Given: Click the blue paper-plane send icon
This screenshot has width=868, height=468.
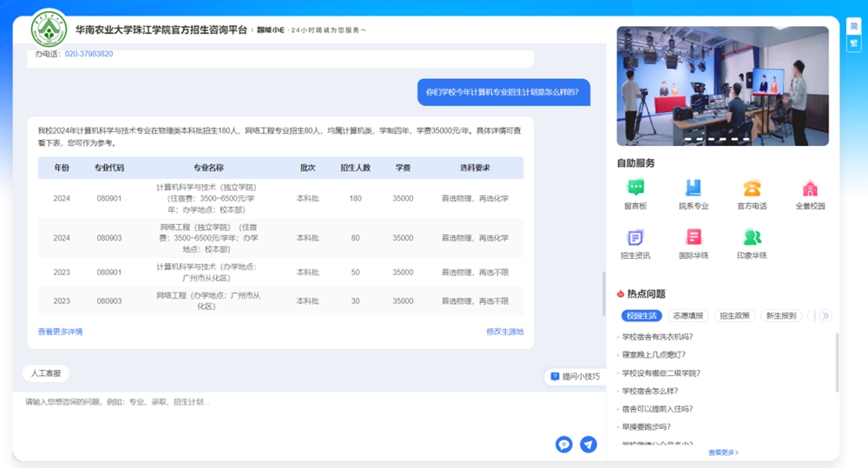Looking at the screenshot, I should 589,444.
